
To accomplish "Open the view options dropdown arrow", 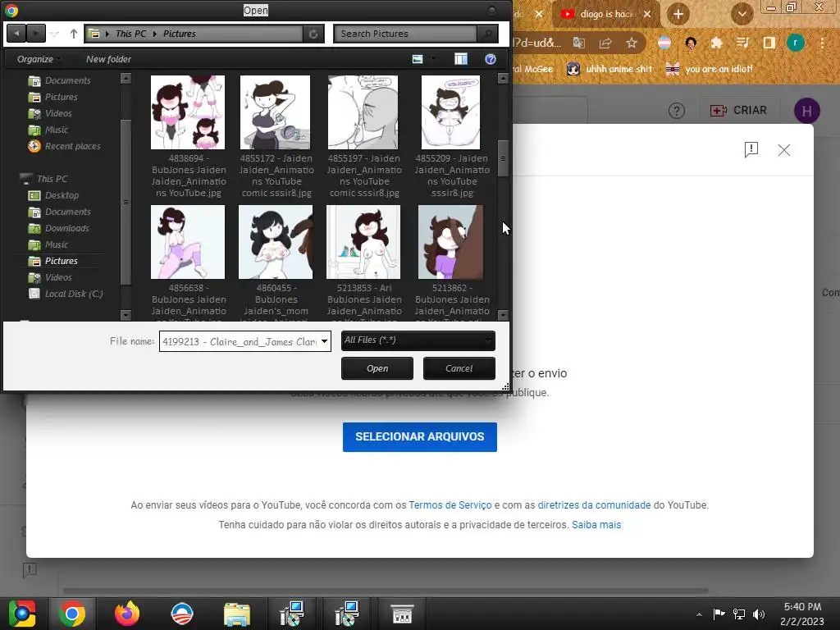I will click(435, 59).
